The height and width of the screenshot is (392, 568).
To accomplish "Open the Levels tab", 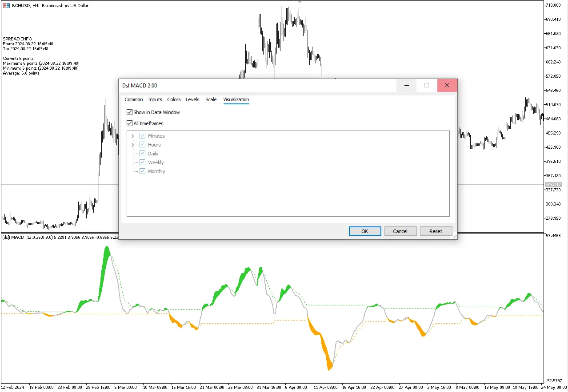I will point(192,99).
